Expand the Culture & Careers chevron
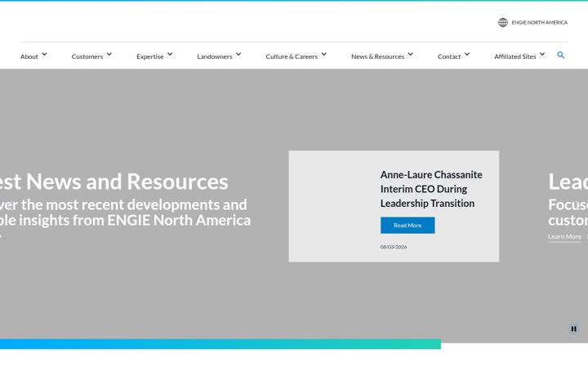Viewport: 588px width, 368px height. coord(323,55)
